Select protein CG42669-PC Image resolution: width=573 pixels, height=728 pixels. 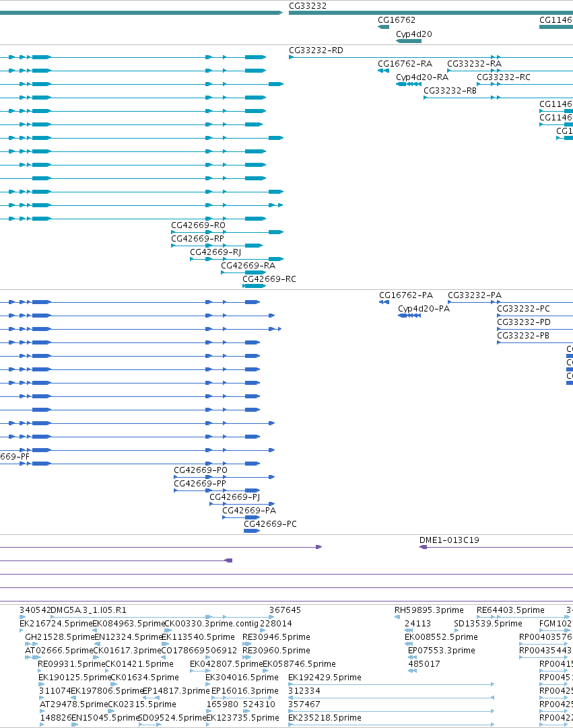tap(251, 531)
